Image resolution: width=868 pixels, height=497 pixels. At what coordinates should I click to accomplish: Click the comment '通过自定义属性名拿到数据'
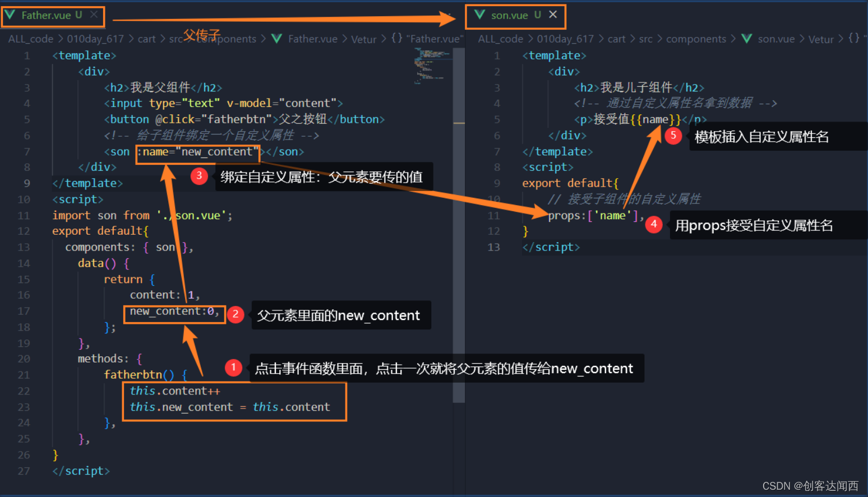pos(676,103)
